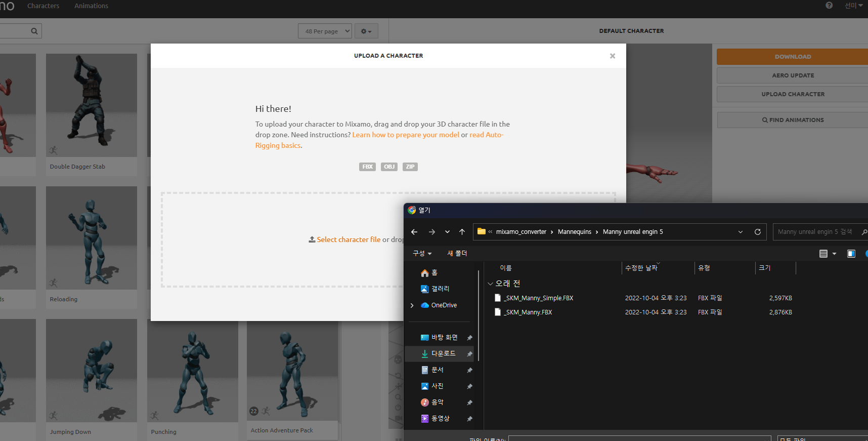Click the file name input field
The image size is (868, 441).
(x=639, y=438)
